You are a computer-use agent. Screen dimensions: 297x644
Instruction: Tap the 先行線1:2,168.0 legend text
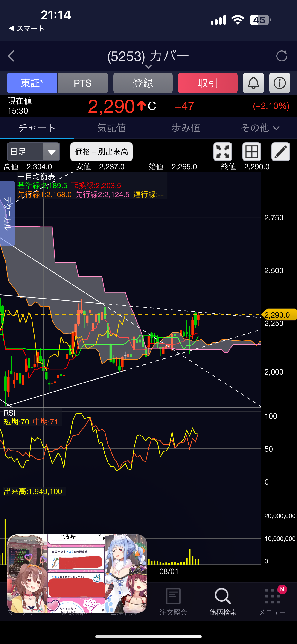tap(44, 194)
